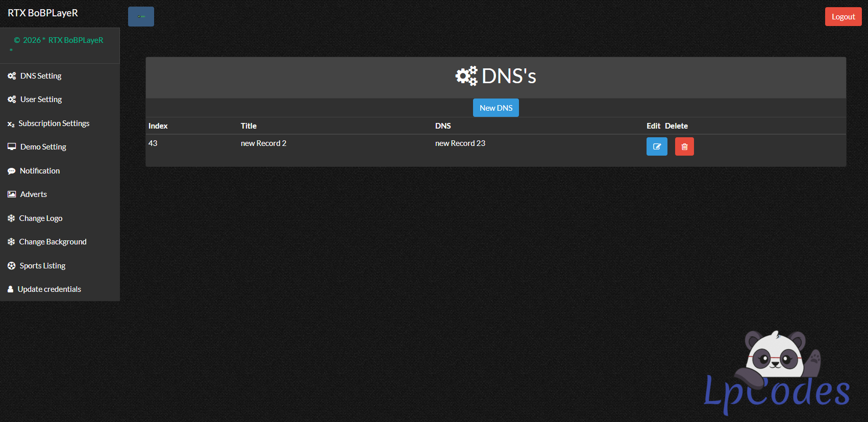This screenshot has height=422, width=868.
Task: Click the soccer ball icon beside Sports Listing
Action: click(11, 266)
